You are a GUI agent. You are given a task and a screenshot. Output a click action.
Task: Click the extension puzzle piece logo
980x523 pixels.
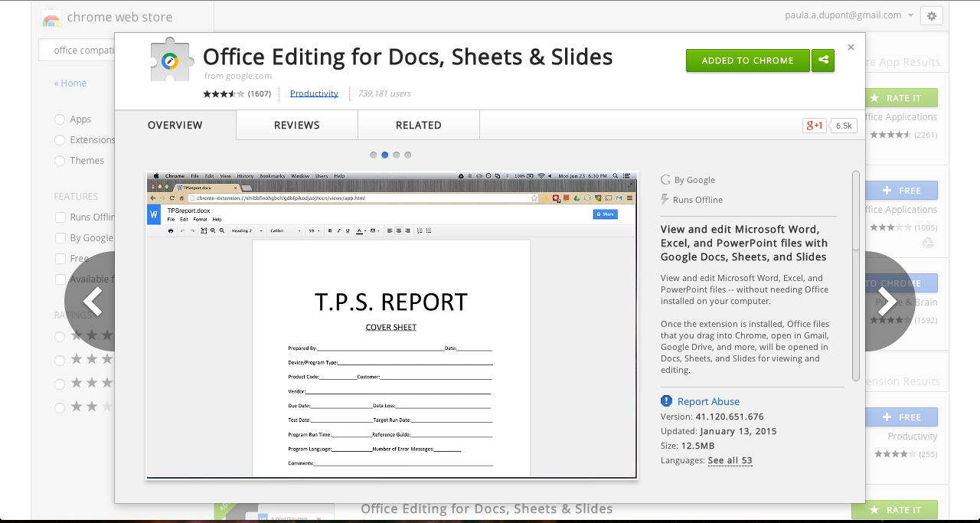click(x=171, y=59)
